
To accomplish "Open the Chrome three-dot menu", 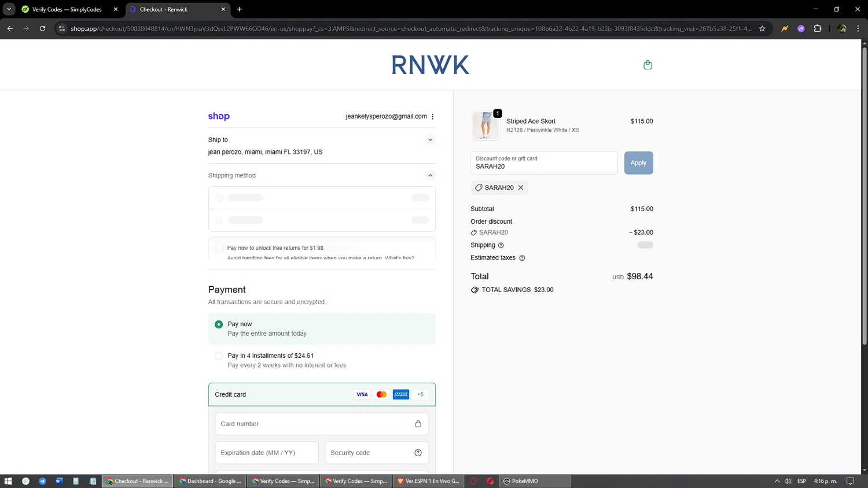I will pyautogui.click(x=858, y=28).
